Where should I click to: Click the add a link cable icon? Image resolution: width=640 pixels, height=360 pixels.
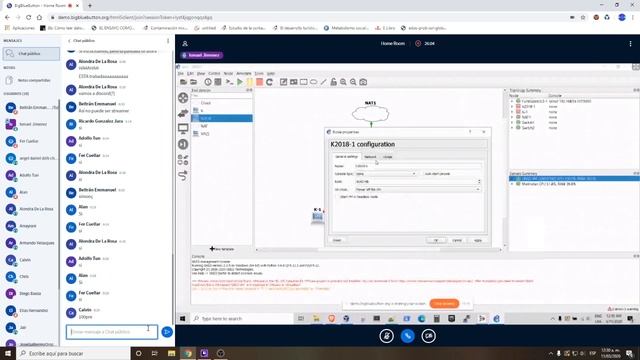tap(183, 176)
